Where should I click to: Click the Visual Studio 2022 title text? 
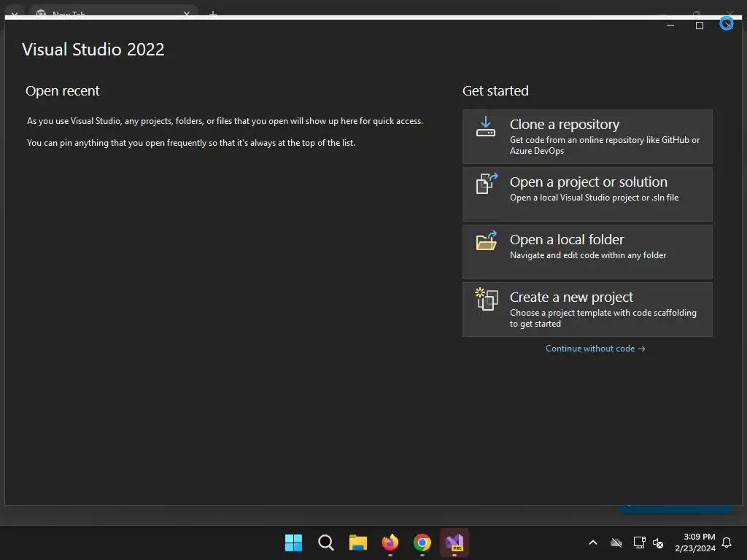tap(93, 50)
